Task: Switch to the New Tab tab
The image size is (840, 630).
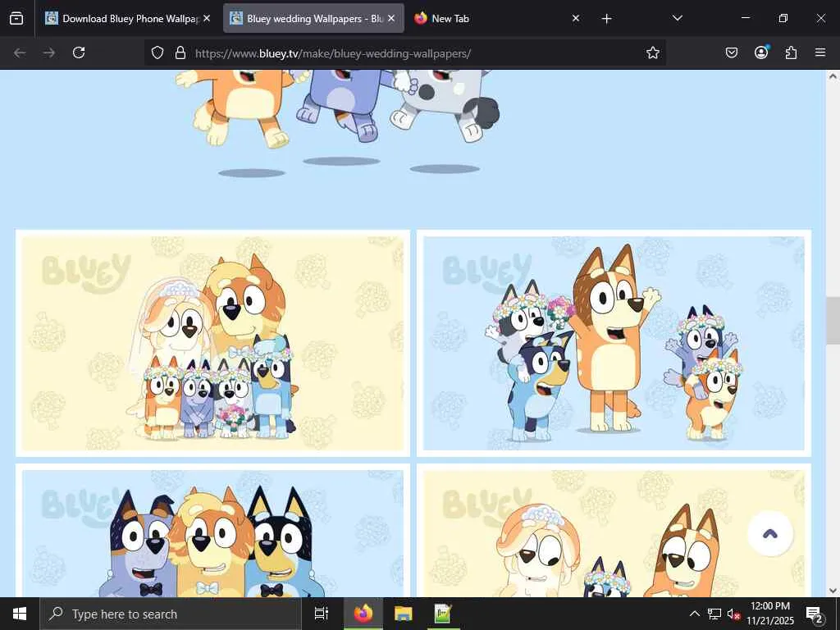Action: tap(487, 18)
